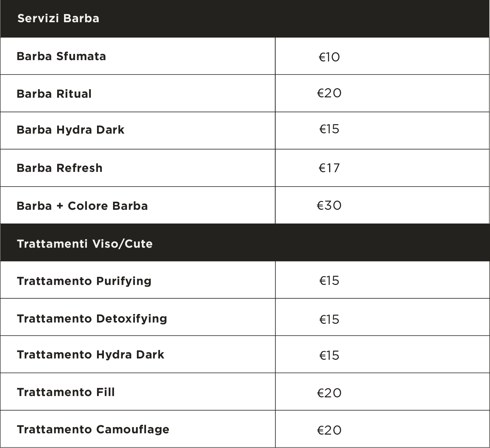This screenshot has width=490, height=448.
Task: Select the Trattamento Detoxifying service
Action: point(92,319)
